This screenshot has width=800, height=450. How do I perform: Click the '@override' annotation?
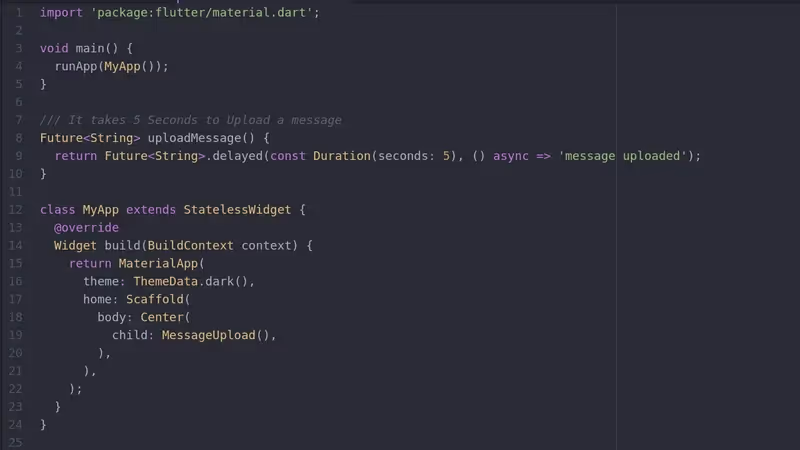click(x=86, y=228)
